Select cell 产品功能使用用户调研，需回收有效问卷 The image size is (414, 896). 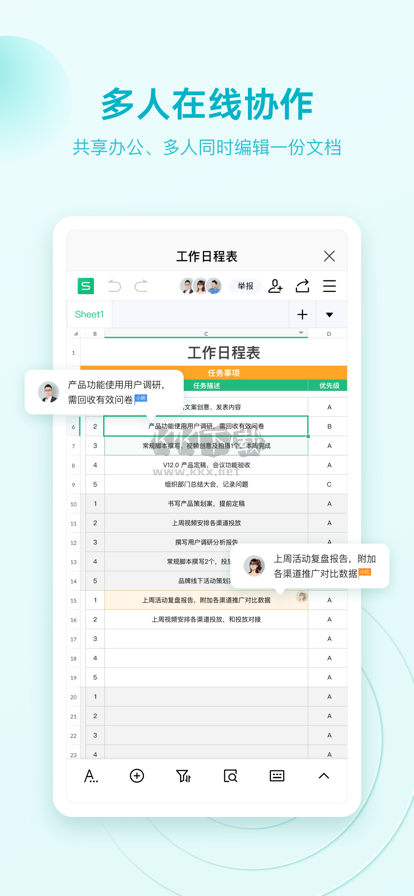click(206, 426)
